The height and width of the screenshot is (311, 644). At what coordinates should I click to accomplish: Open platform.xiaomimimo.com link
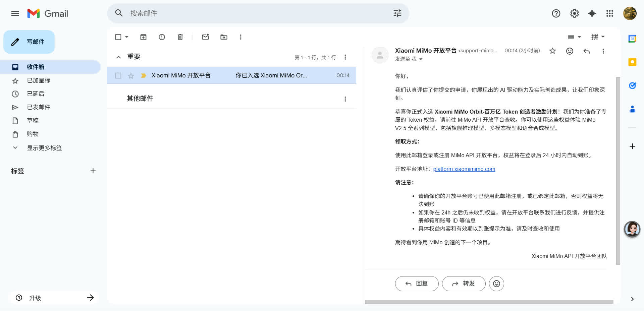[464, 169]
